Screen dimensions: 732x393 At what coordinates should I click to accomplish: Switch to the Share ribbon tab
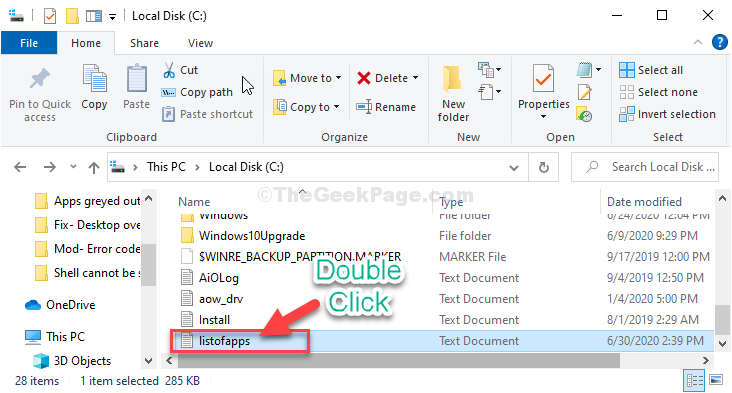144,43
